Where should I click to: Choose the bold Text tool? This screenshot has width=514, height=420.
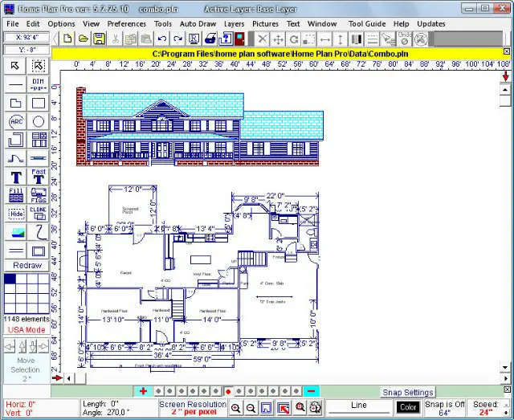(15, 177)
